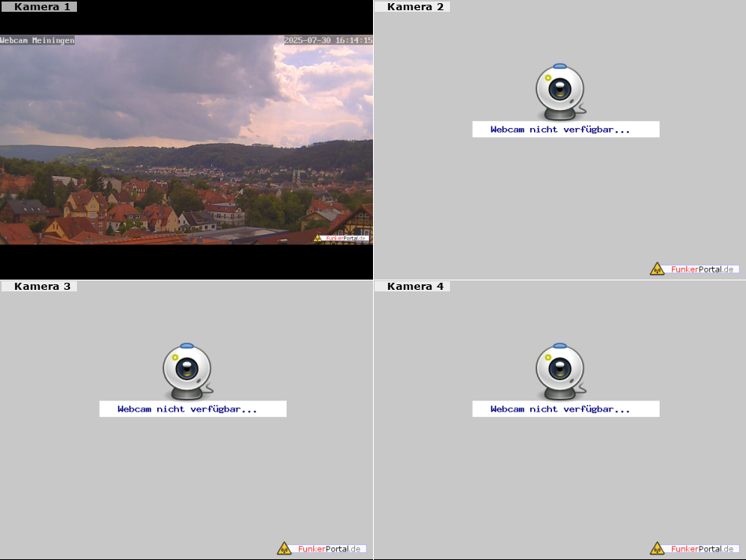Screen dimensions: 746x560
Task: Open FunkerPortal.de logo in Kamera 4 panel
Action: point(694,548)
